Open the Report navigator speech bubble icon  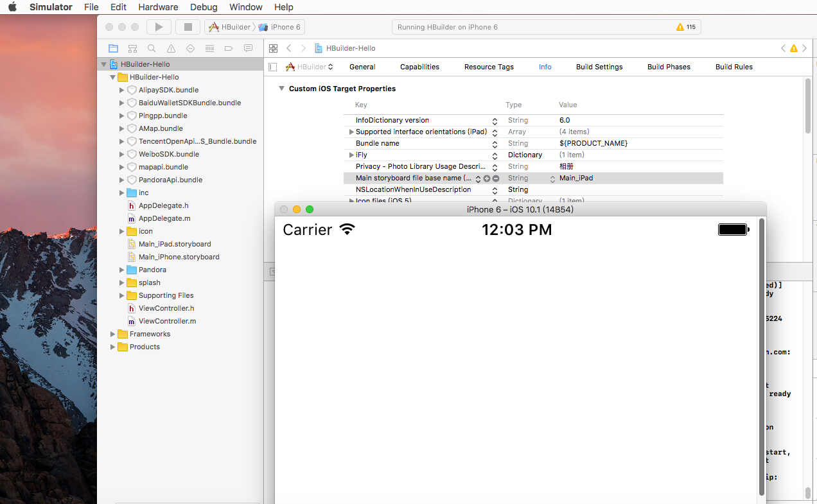click(x=248, y=48)
